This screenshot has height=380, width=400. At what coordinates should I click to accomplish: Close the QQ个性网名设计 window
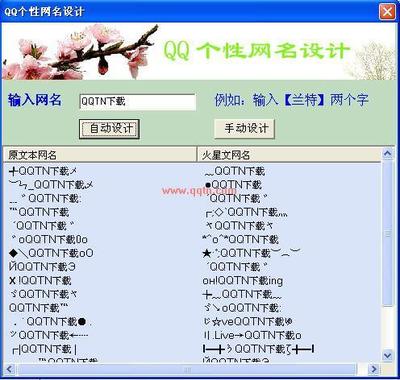point(387,12)
